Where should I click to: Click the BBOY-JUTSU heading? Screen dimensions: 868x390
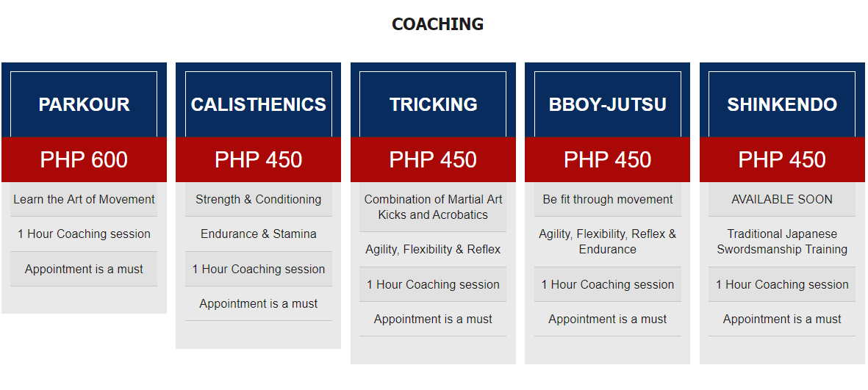tap(607, 104)
